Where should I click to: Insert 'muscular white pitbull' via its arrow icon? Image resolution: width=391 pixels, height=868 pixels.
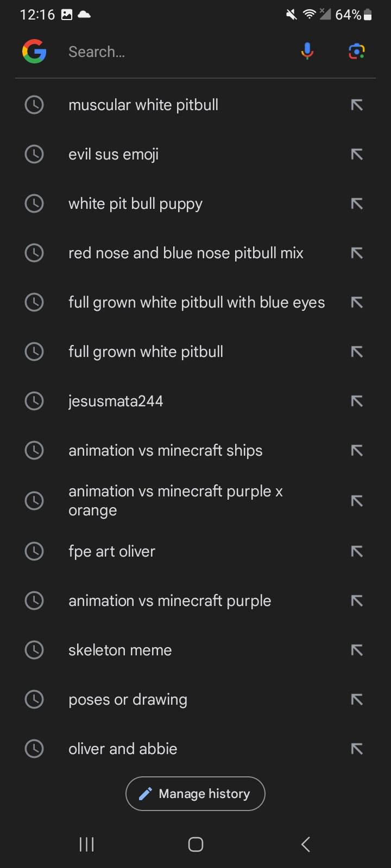point(357,105)
